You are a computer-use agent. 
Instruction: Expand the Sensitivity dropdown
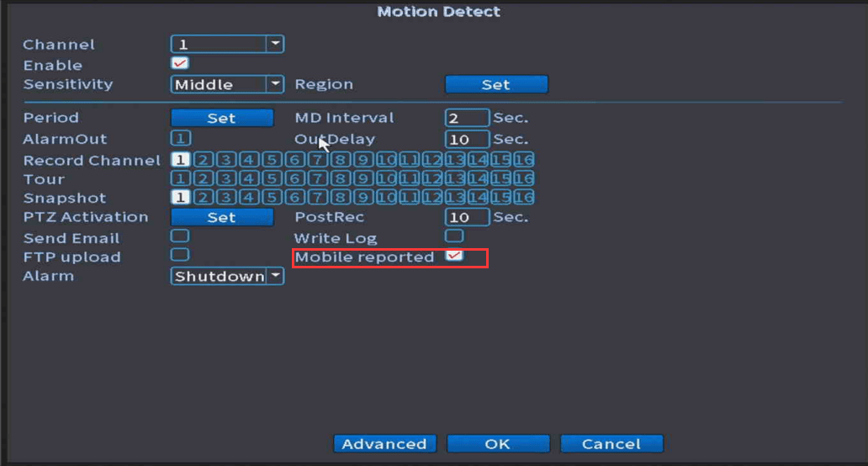click(275, 84)
